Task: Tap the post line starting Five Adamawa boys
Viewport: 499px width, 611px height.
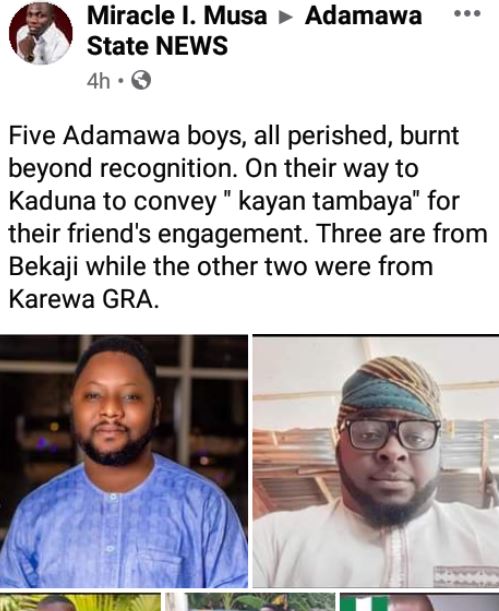Action: tap(234, 136)
